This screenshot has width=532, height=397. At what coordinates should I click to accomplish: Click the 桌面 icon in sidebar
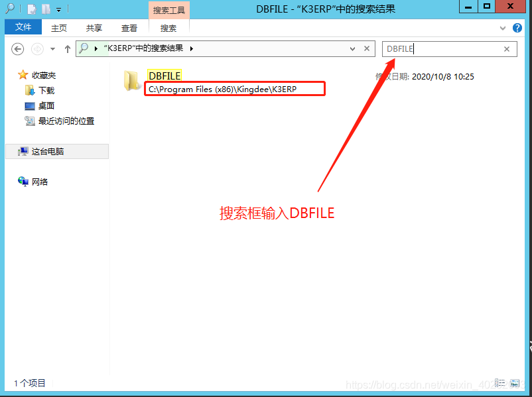30,106
